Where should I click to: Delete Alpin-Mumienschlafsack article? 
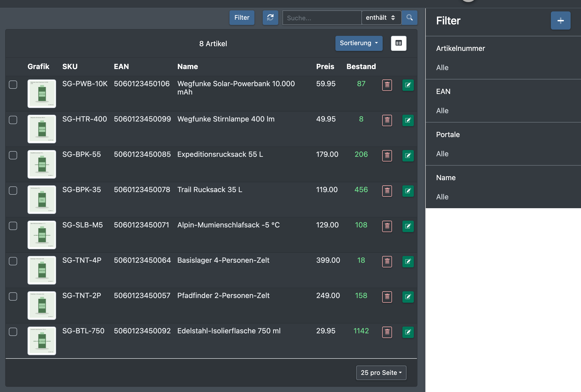click(x=387, y=226)
